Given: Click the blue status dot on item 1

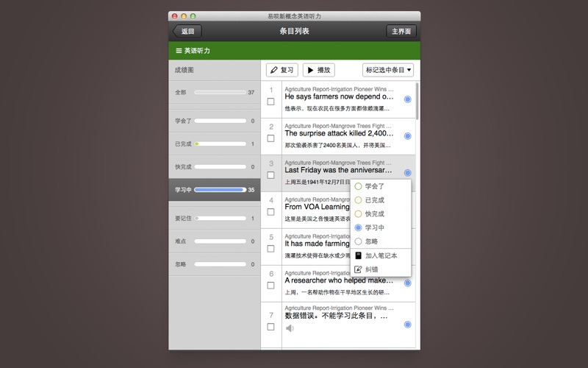Looking at the screenshot, I should click(x=407, y=99).
